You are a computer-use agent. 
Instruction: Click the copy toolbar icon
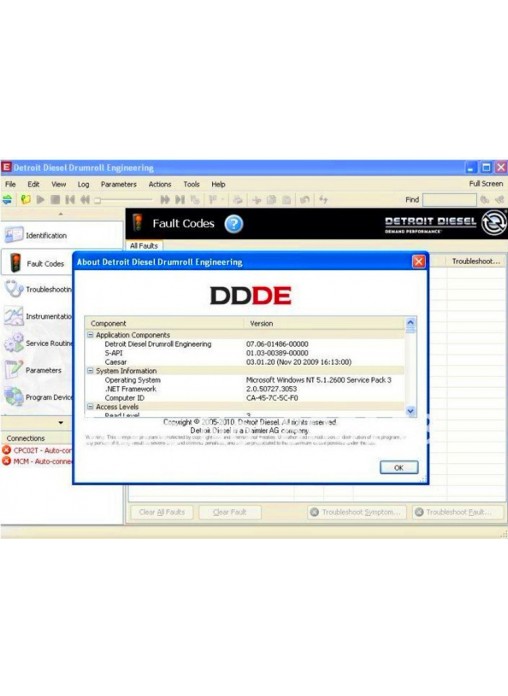click(271, 200)
